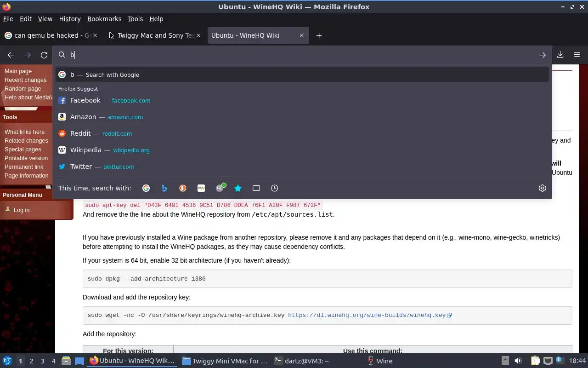Add the page's search engine (green plus icon)

coord(220,188)
